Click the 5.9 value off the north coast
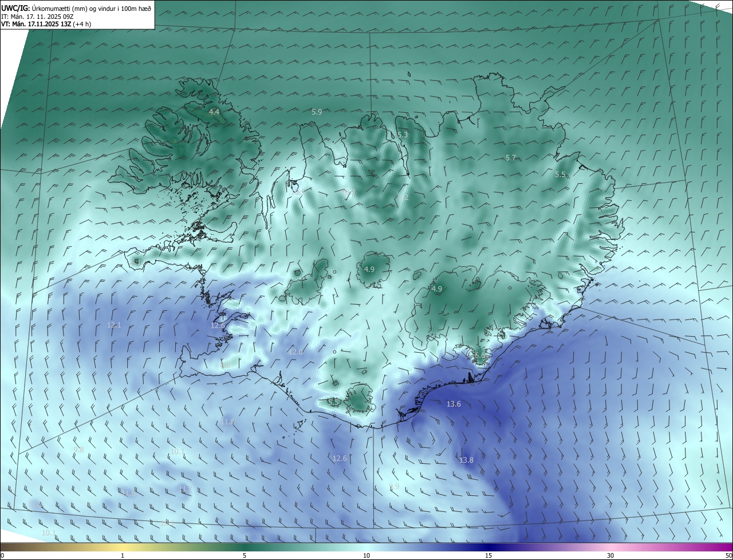Screen dimensions: 733x560 coord(317,112)
